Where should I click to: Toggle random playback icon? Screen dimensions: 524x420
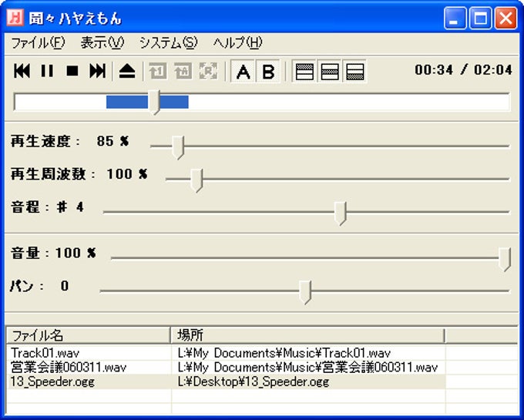click(x=208, y=71)
